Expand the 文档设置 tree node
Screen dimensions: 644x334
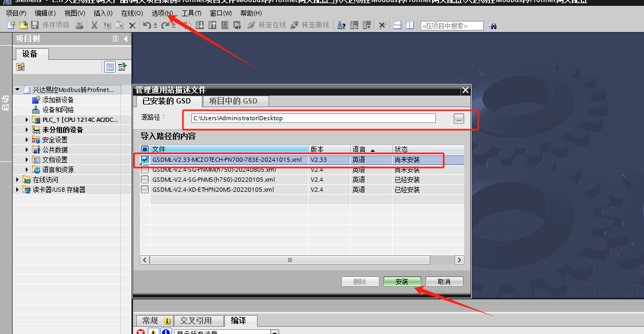(27, 160)
